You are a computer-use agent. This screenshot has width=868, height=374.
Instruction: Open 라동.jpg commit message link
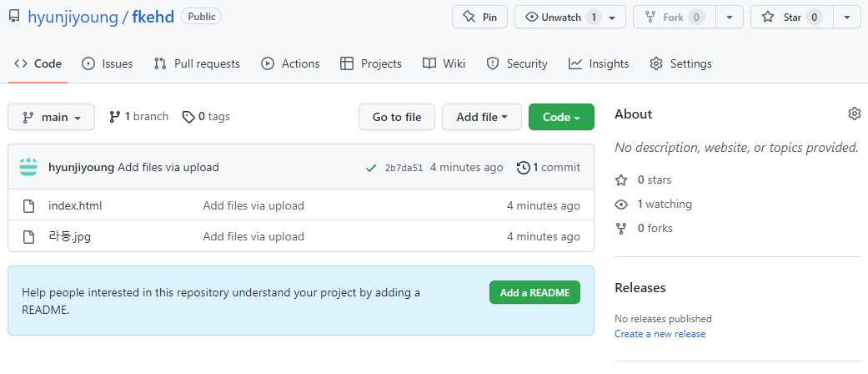pos(253,236)
